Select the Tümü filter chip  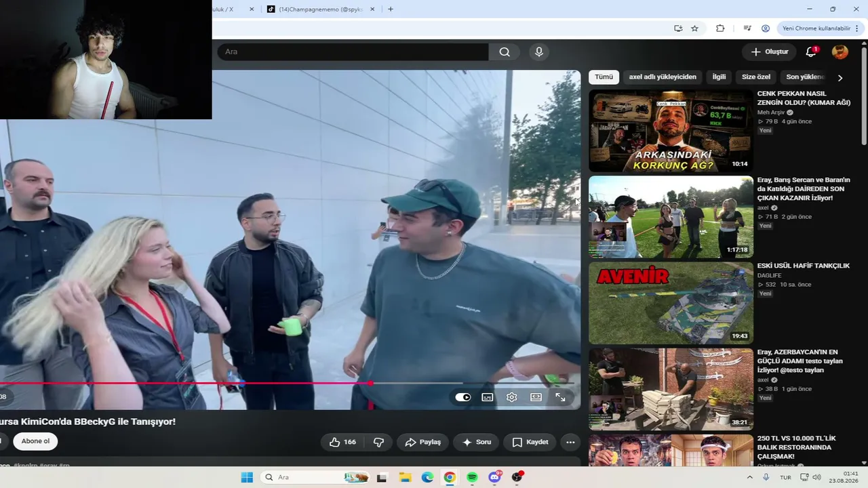[x=604, y=77]
